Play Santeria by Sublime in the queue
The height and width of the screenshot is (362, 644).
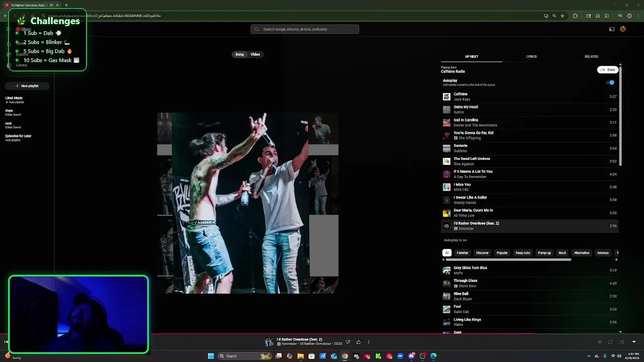[x=529, y=148]
